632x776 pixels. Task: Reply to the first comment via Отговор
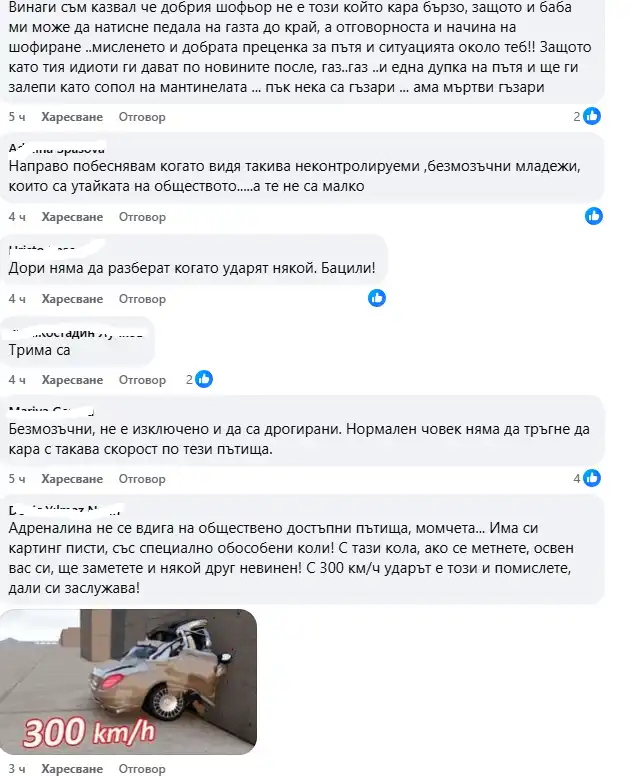pyautogui.click(x=142, y=117)
